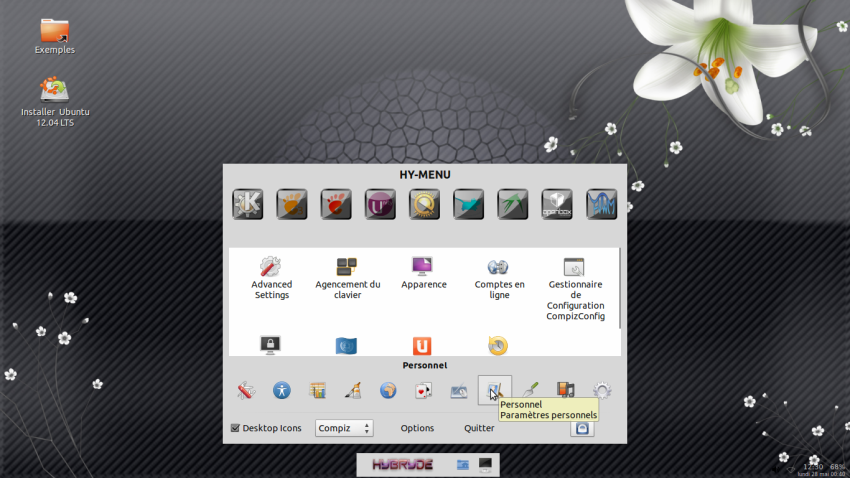Click the blue accessibility category icon

[x=282, y=391]
